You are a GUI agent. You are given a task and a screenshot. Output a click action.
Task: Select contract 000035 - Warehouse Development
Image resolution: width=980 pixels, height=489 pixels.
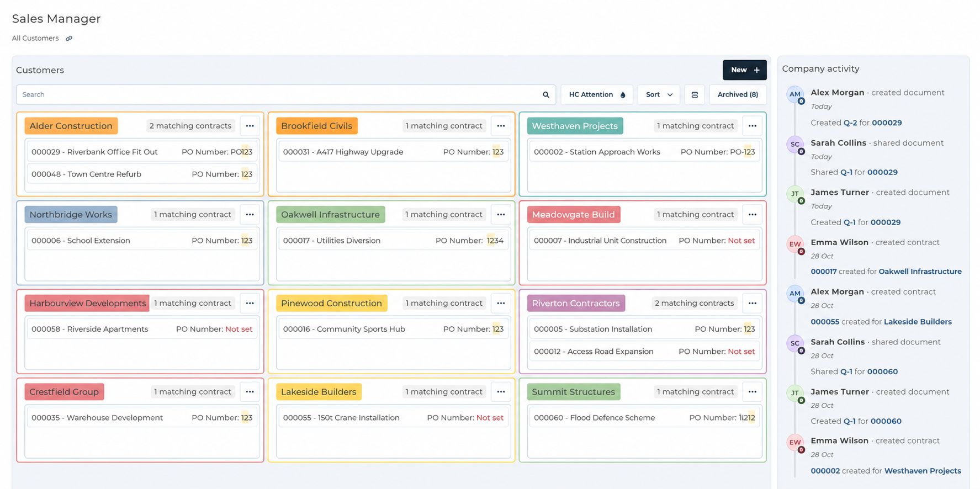tap(142, 418)
